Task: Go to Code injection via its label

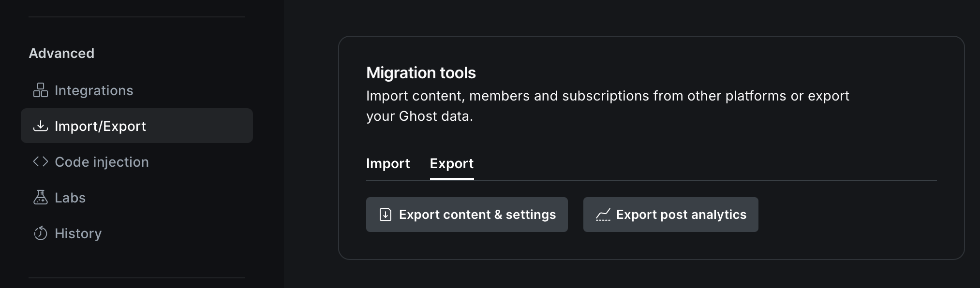Action: tap(102, 162)
